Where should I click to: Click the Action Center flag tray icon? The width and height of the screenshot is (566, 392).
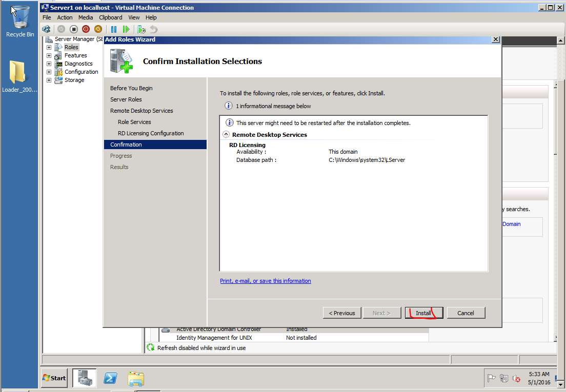(492, 378)
